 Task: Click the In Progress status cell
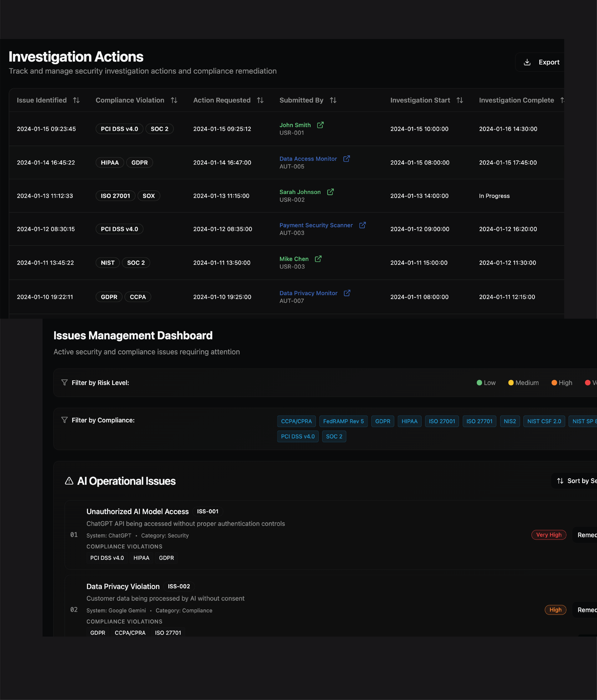pos(494,196)
